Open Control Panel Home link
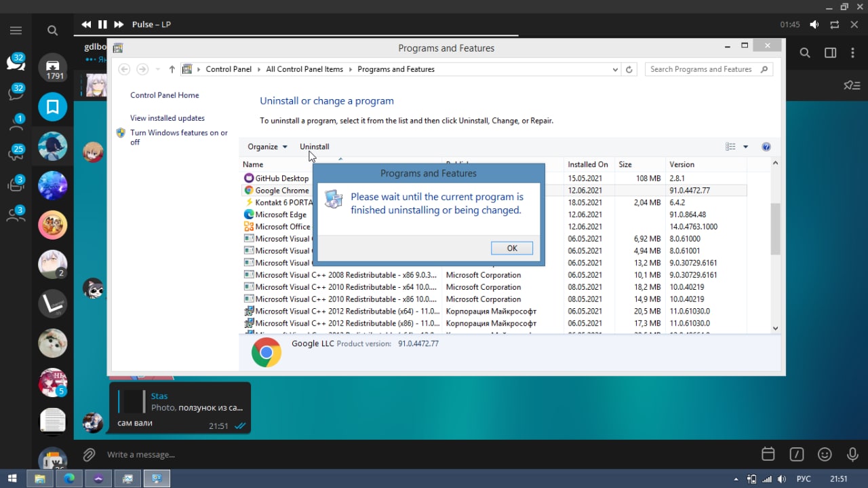This screenshot has height=488, width=868. click(x=165, y=96)
